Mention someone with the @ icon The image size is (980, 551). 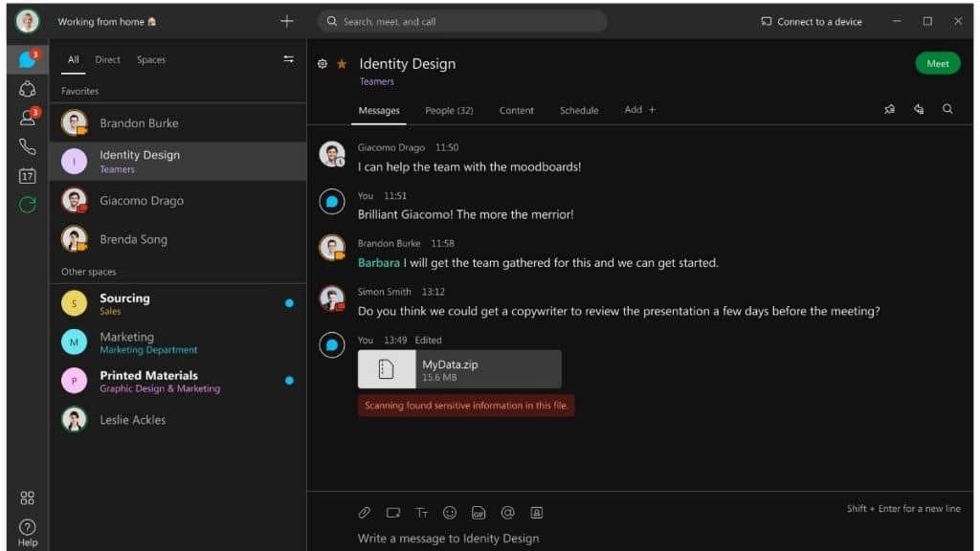click(507, 513)
